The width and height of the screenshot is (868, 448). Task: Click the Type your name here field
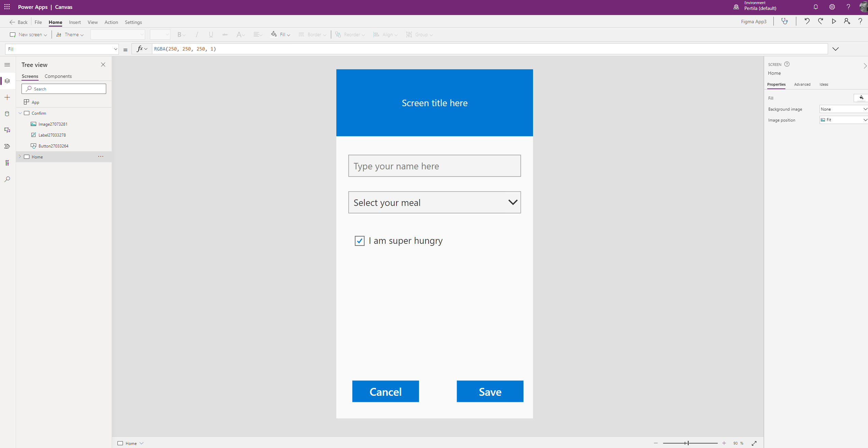point(434,166)
